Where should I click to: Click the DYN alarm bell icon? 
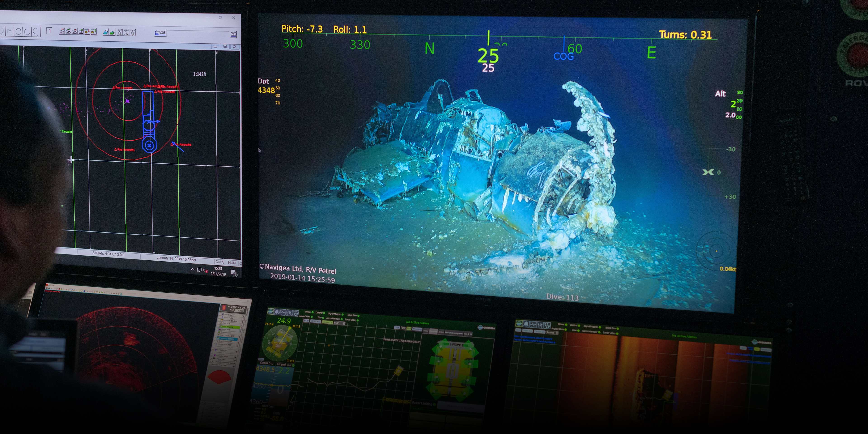[x=132, y=33]
